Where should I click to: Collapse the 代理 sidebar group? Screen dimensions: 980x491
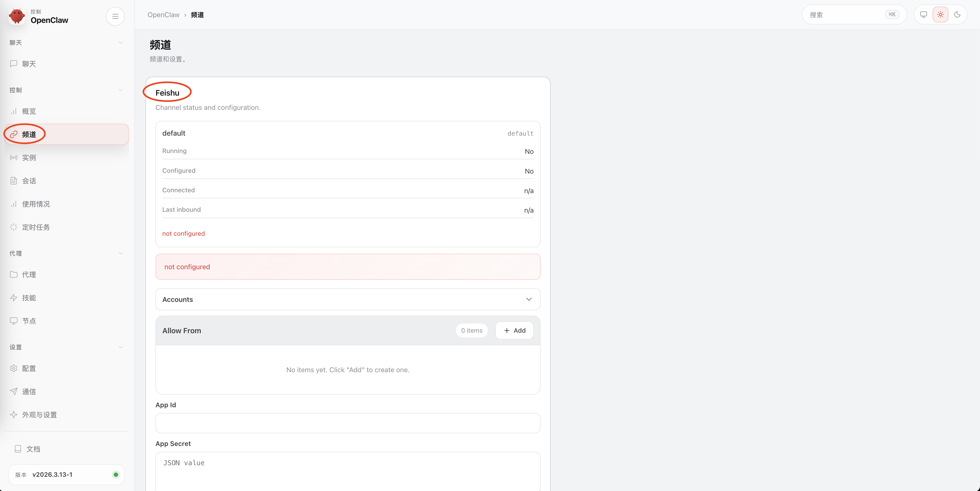tap(121, 253)
